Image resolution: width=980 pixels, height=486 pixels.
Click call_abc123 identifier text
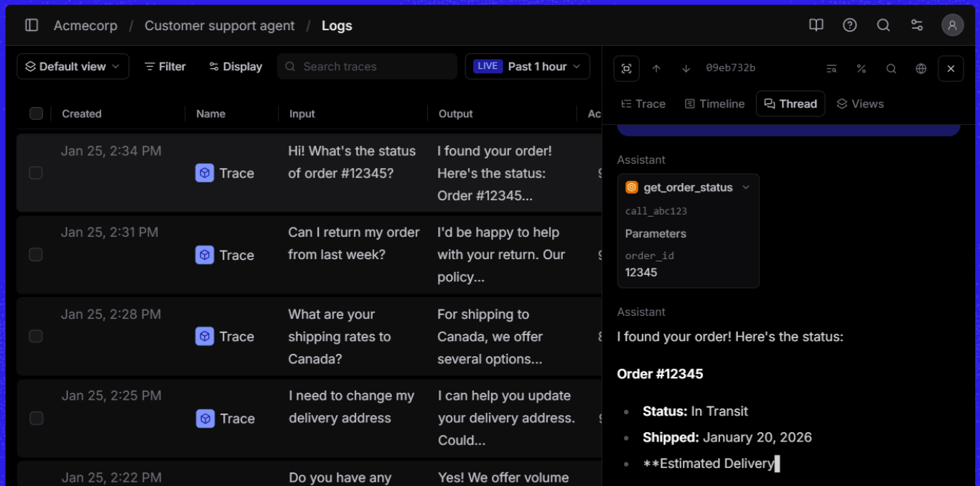click(656, 211)
